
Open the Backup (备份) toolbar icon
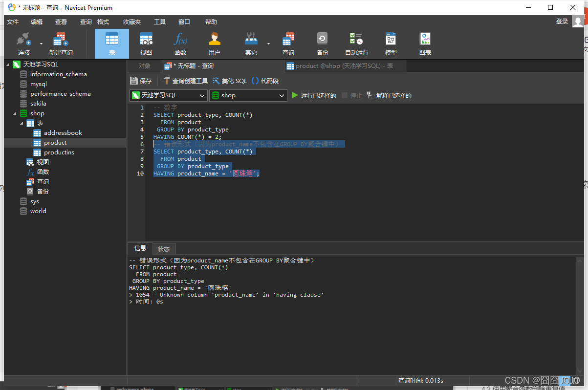(x=322, y=43)
